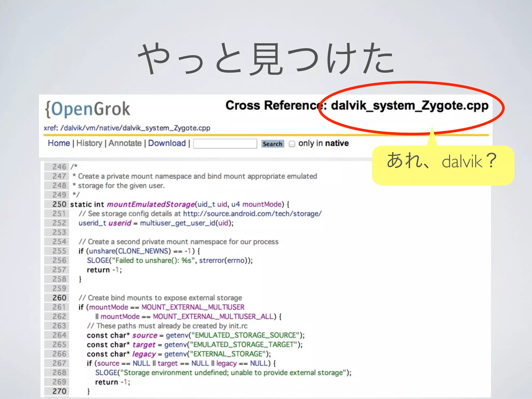The height and width of the screenshot is (399, 532).
Task: Click the u4 type link
Action: 235,204
